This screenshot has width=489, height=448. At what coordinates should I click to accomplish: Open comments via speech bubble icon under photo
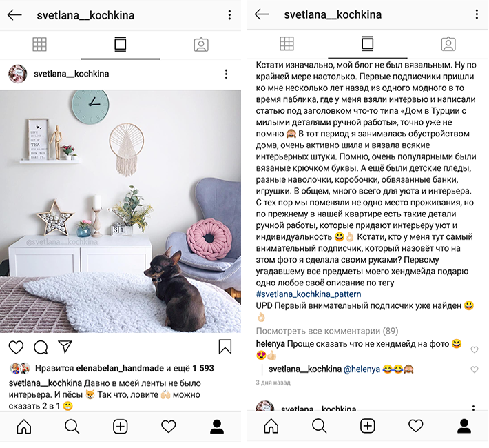[41, 347]
